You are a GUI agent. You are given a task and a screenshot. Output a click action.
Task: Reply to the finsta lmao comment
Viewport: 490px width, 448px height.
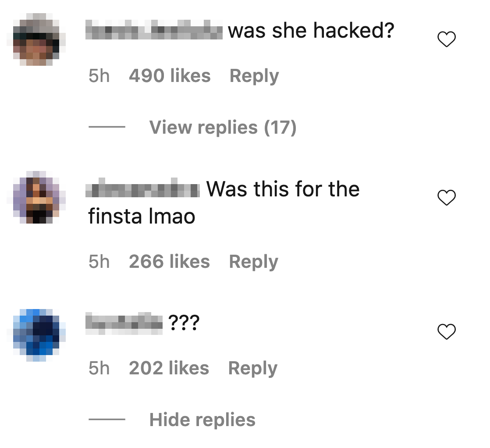pyautogui.click(x=253, y=262)
